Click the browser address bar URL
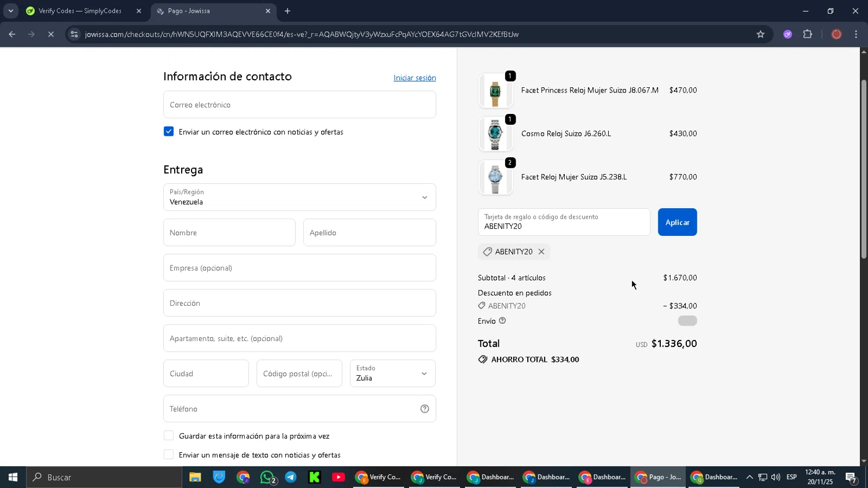This screenshot has height=488, width=868. point(301,34)
